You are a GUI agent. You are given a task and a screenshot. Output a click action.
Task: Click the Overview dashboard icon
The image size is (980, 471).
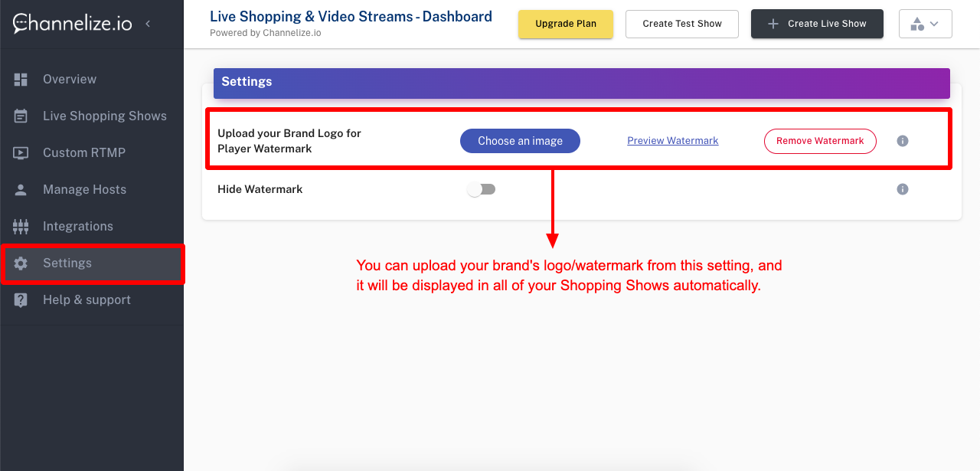tap(21, 80)
